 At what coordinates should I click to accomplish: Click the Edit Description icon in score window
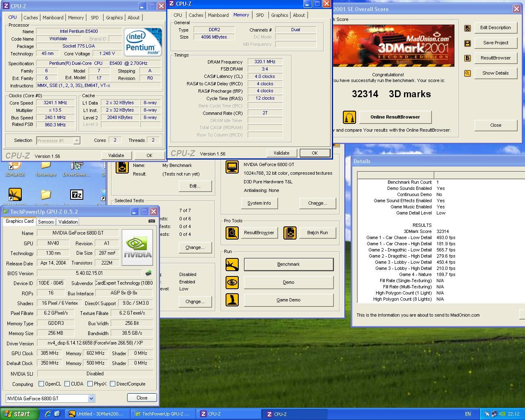tap(468, 28)
